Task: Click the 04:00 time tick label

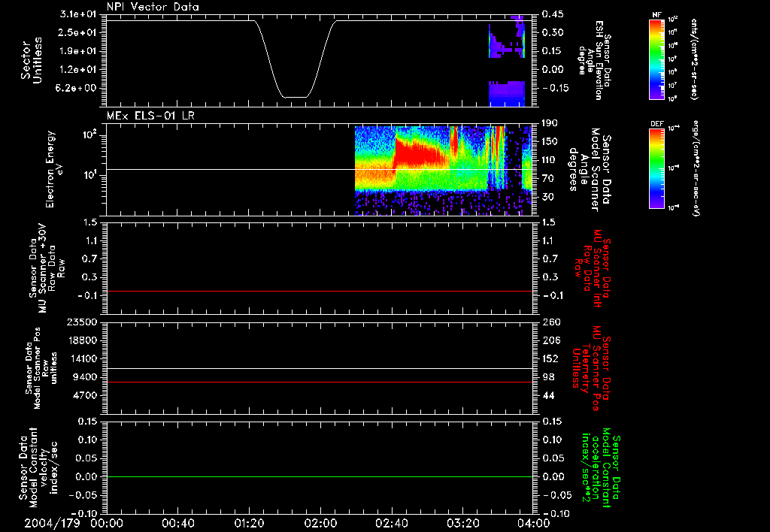Action: pyautogui.click(x=533, y=523)
